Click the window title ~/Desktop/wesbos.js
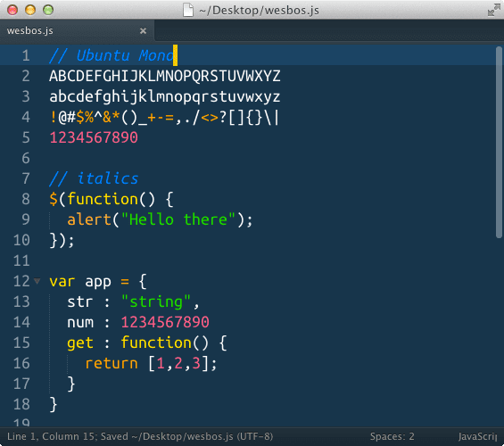Image resolution: width=504 pixels, height=446 pixels. pyautogui.click(x=259, y=11)
